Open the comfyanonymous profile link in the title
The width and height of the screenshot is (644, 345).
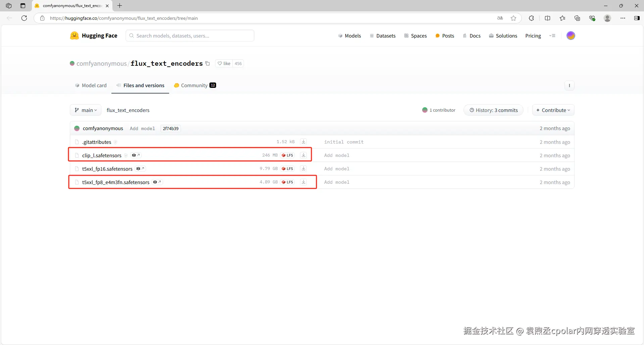coord(101,63)
